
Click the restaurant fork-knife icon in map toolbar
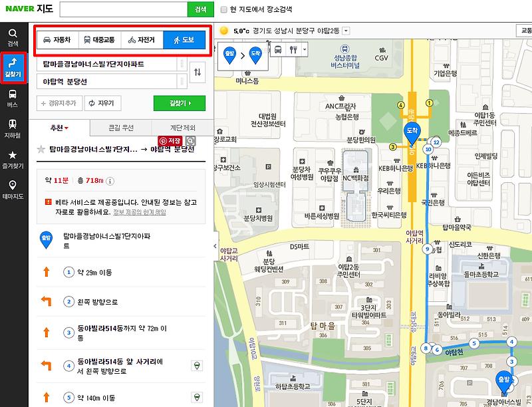[x=293, y=50]
